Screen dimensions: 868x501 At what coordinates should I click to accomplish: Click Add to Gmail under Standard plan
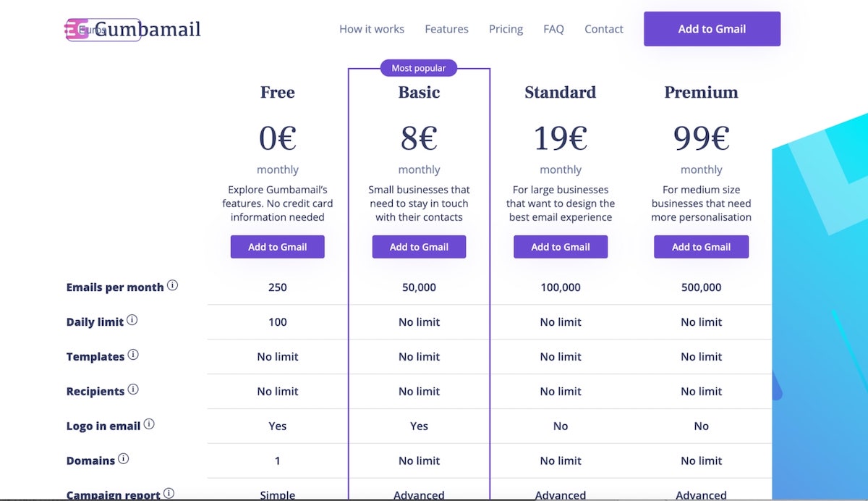(x=561, y=247)
